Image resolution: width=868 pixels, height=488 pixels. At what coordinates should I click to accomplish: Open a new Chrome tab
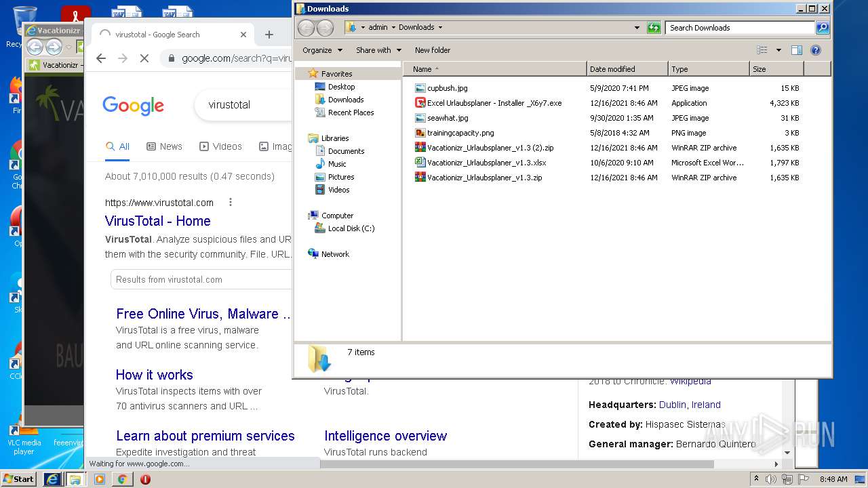click(x=269, y=35)
